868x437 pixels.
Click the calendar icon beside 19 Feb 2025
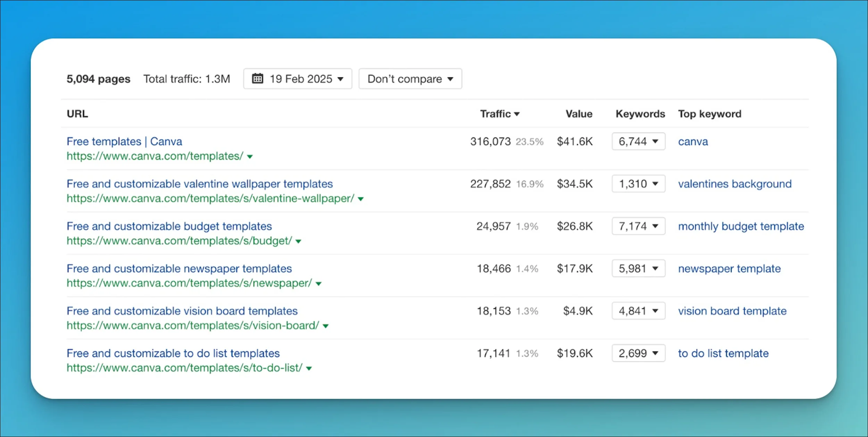coord(257,78)
